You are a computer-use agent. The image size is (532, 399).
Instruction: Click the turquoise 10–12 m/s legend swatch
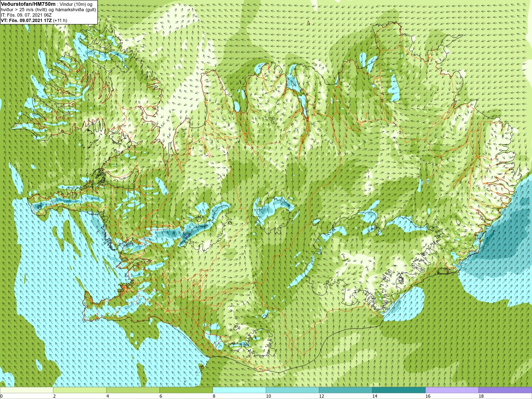pos(293,390)
